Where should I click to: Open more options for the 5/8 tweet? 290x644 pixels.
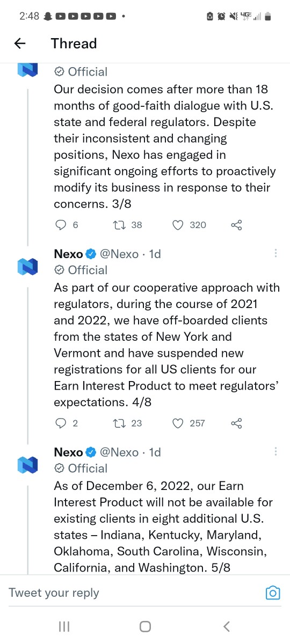pos(275,452)
